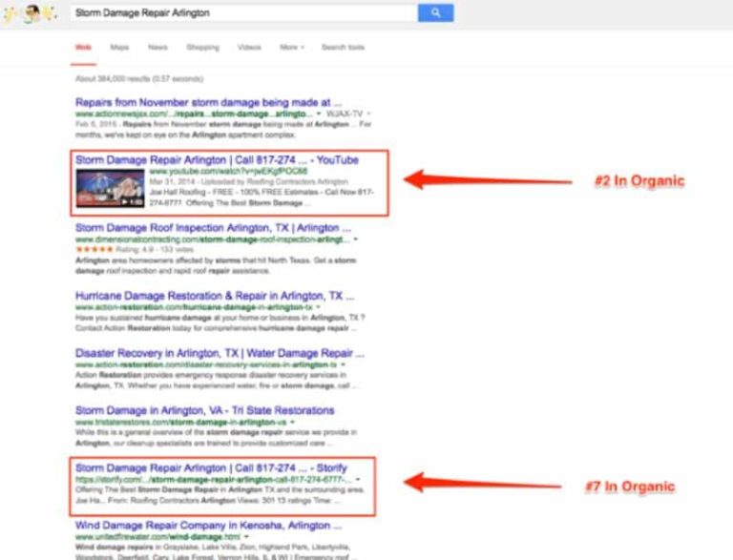Open the Storify Storm Damage Repair Arlington result

(x=211, y=467)
